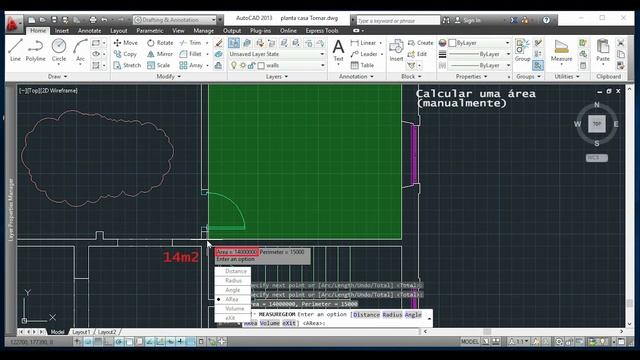
Task: Toggle lock icon for walls layer
Action: tap(251, 65)
